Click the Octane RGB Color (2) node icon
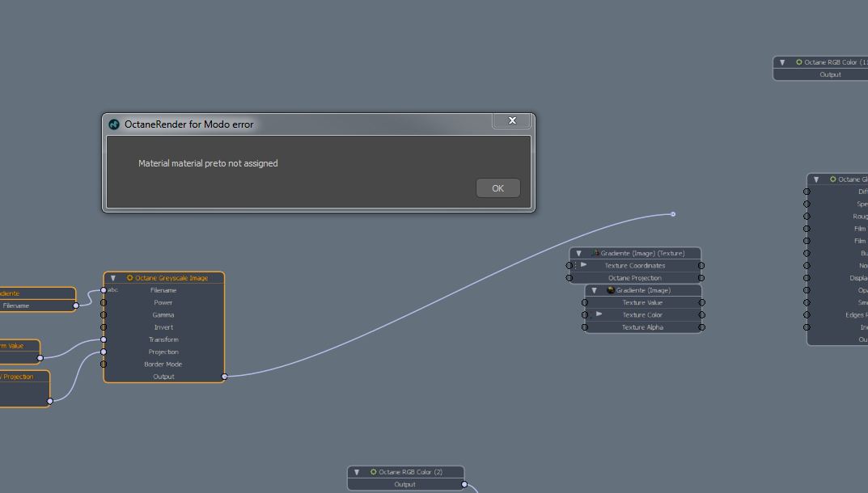The image size is (868, 493). pyautogui.click(x=374, y=472)
